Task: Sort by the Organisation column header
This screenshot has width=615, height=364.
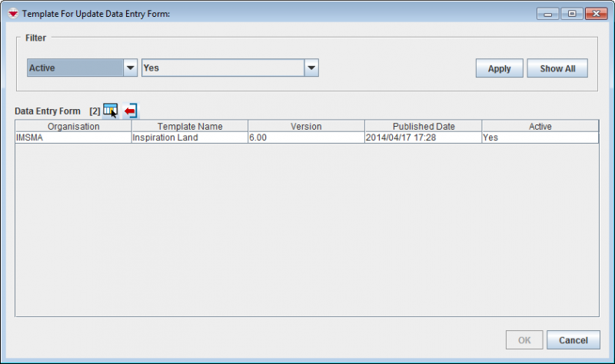Action: tap(74, 126)
